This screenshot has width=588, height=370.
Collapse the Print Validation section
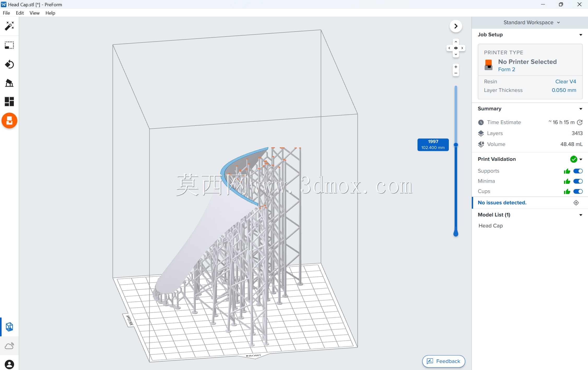581,159
